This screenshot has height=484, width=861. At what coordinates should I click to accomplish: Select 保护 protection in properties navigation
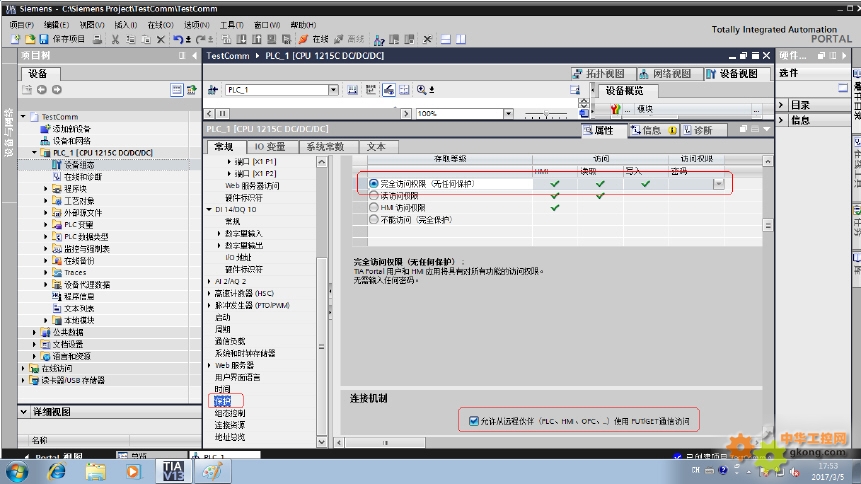pyautogui.click(x=222, y=401)
